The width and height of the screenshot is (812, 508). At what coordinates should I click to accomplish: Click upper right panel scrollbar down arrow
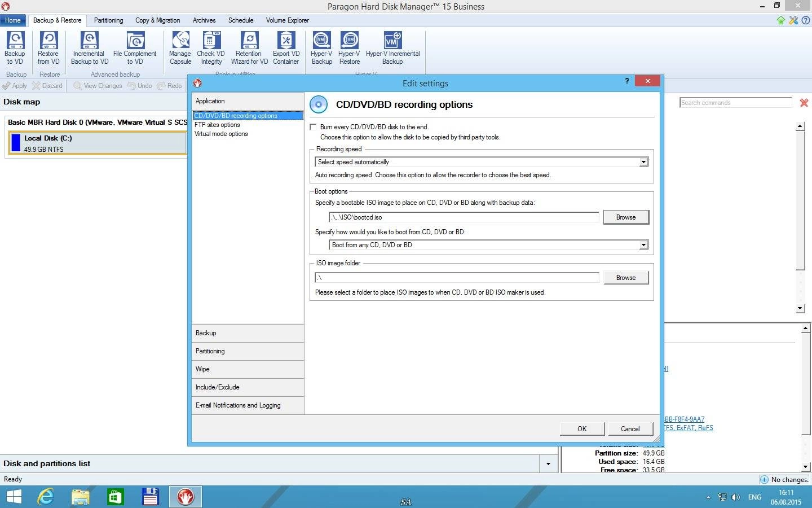point(800,309)
